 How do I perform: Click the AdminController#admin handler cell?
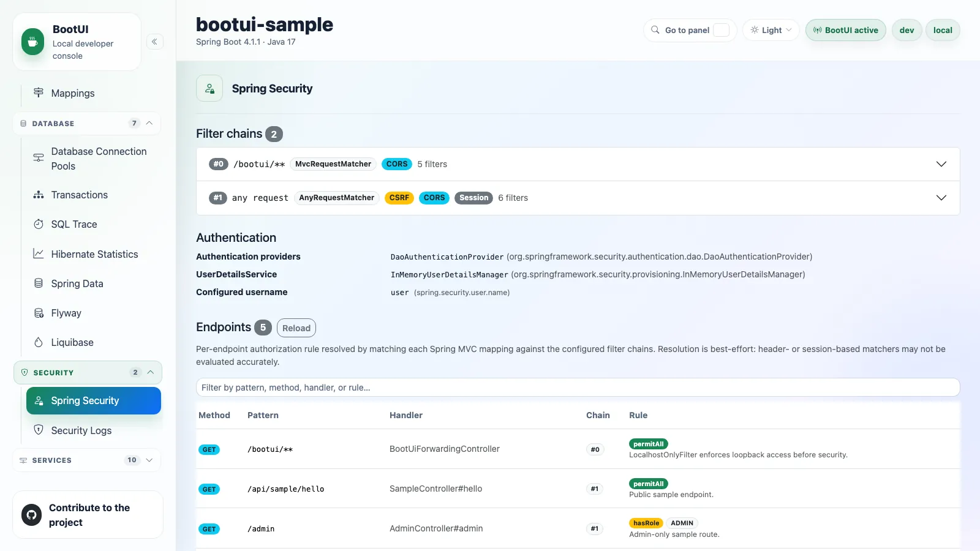[436, 528]
